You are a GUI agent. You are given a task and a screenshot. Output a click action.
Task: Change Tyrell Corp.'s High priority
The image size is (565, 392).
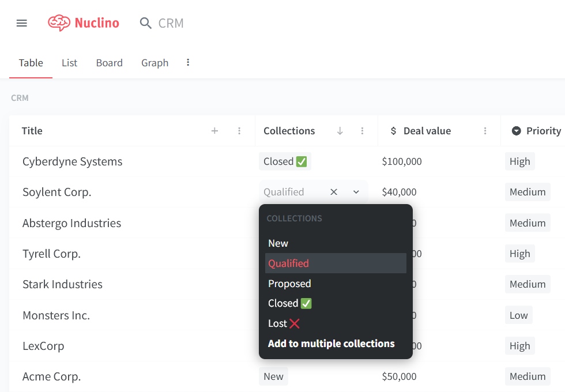(x=519, y=254)
